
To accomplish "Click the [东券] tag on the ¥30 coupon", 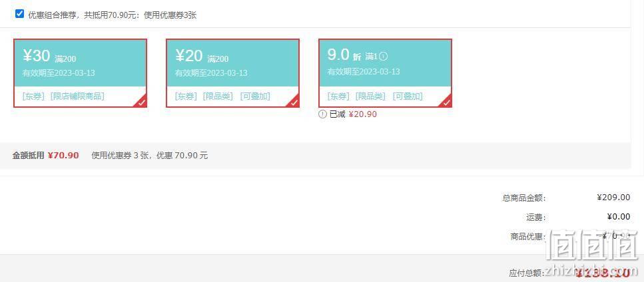I will tap(33, 96).
